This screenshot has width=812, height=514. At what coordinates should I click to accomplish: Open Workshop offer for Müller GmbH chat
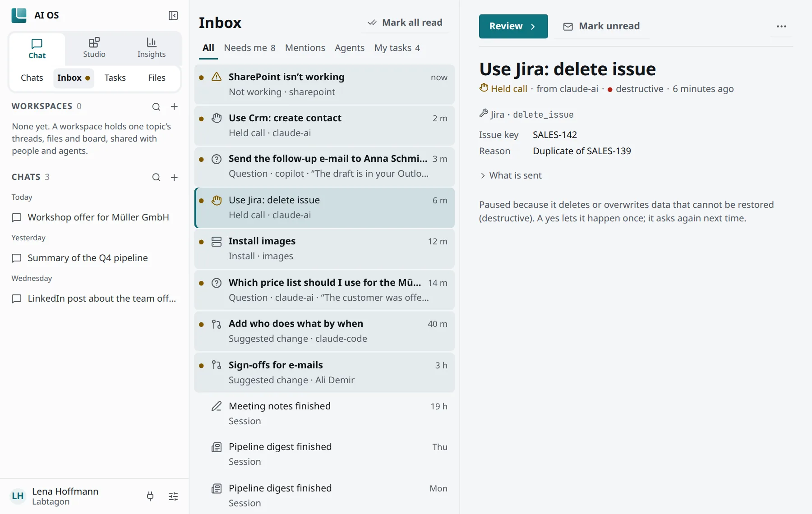click(94, 217)
